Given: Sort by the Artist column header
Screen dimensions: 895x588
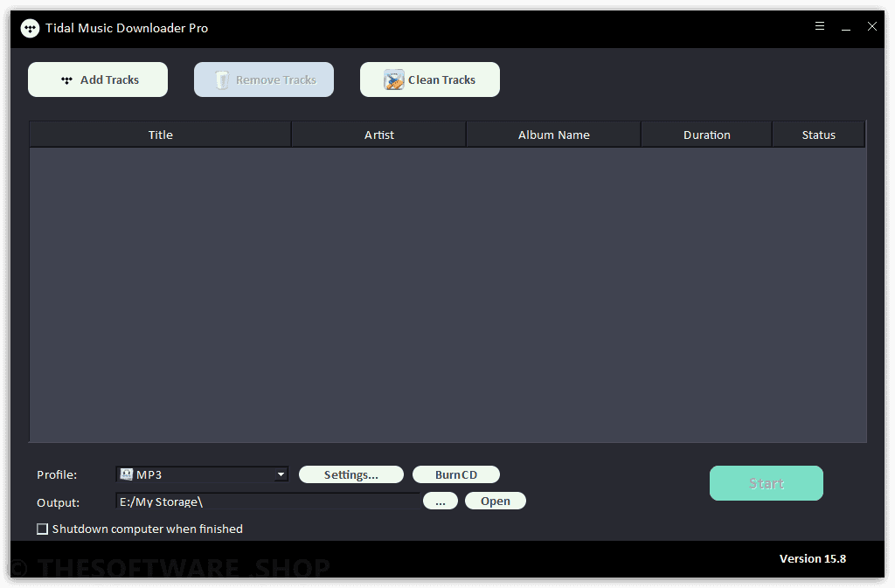Looking at the screenshot, I should click(379, 135).
